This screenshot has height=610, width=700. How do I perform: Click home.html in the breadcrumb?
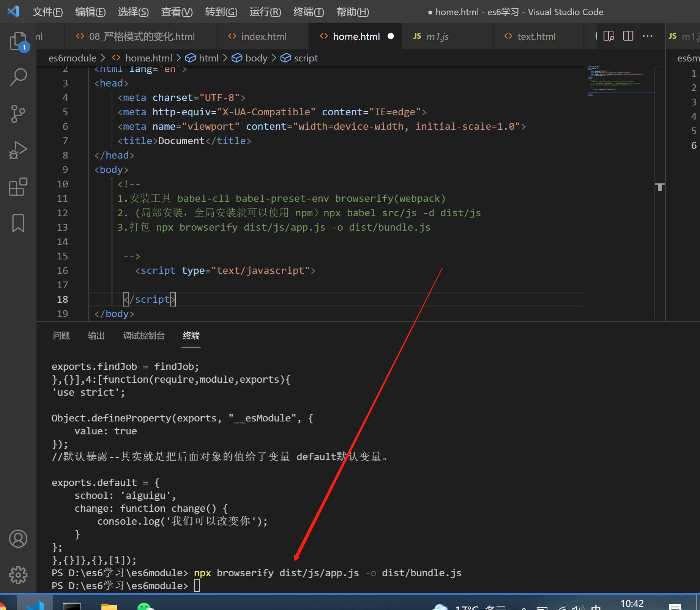tap(148, 58)
